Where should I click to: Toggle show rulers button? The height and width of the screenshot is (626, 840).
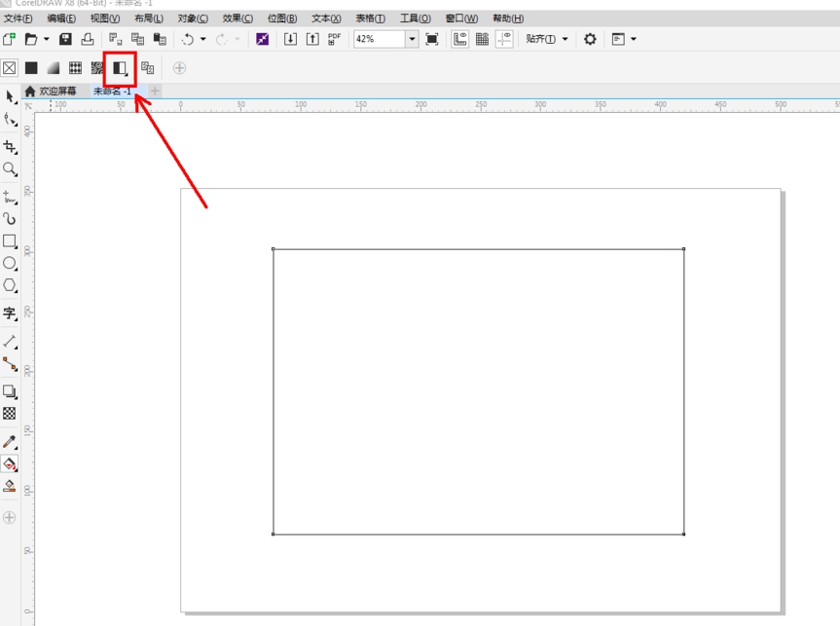(460, 39)
